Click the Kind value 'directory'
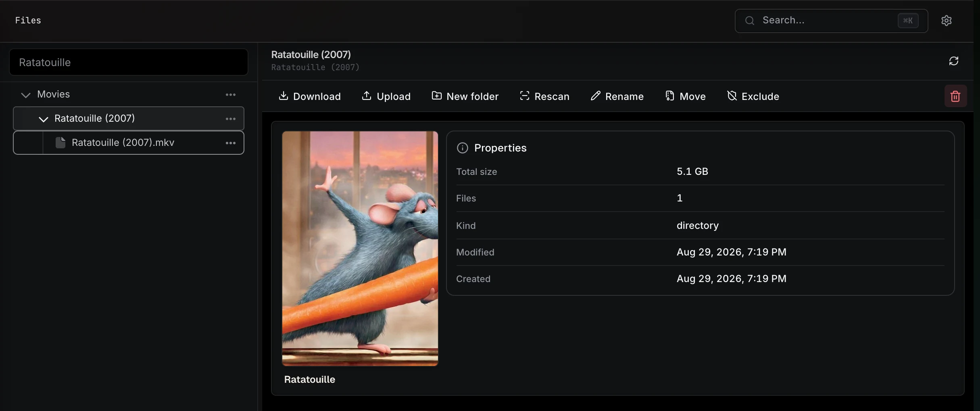Viewport: 980px width, 411px height. point(698,225)
